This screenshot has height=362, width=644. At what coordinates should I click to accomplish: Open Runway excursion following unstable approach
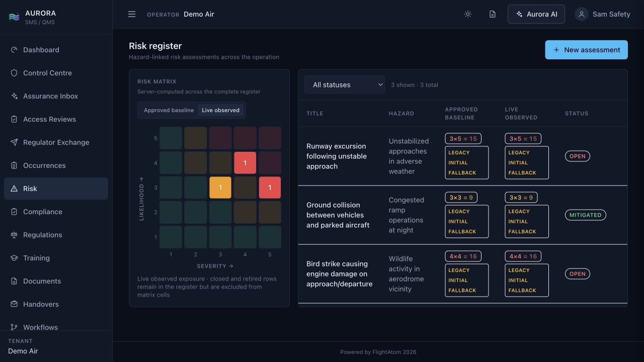pos(337,156)
